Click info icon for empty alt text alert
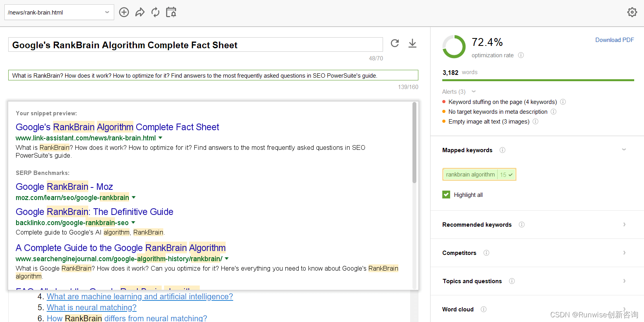The width and height of the screenshot is (644, 322). point(535,122)
